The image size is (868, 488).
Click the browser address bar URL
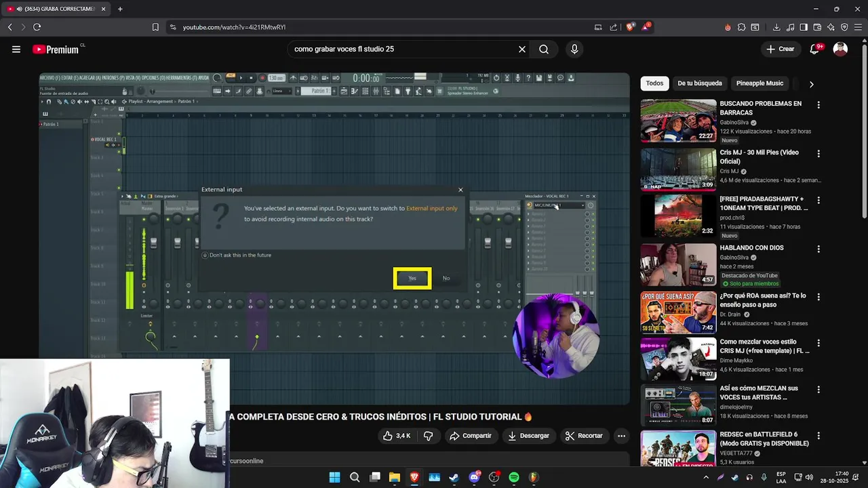[x=234, y=27]
